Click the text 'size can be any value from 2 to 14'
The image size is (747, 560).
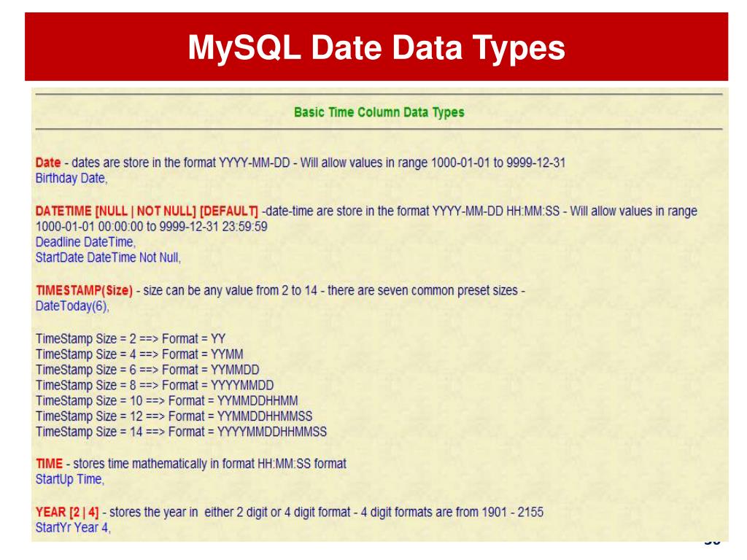(x=230, y=290)
